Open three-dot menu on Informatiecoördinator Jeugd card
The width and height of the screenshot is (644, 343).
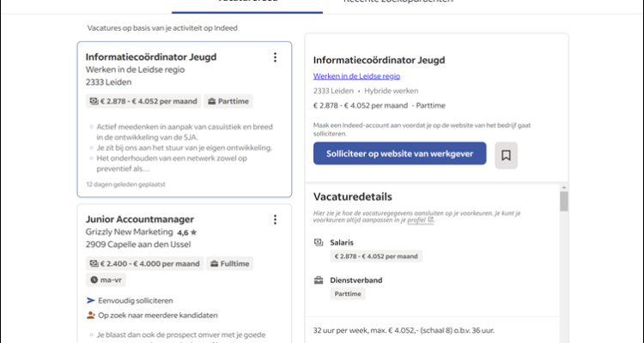(275, 57)
